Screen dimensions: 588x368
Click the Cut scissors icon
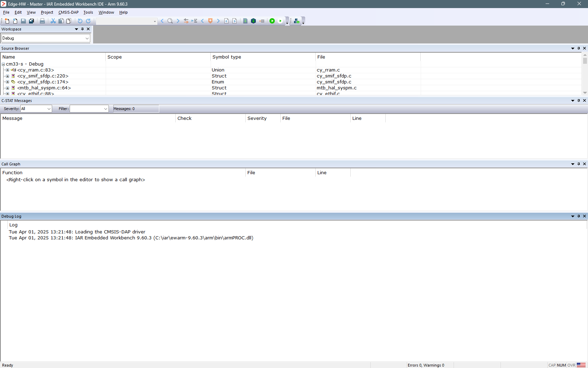[53, 21]
